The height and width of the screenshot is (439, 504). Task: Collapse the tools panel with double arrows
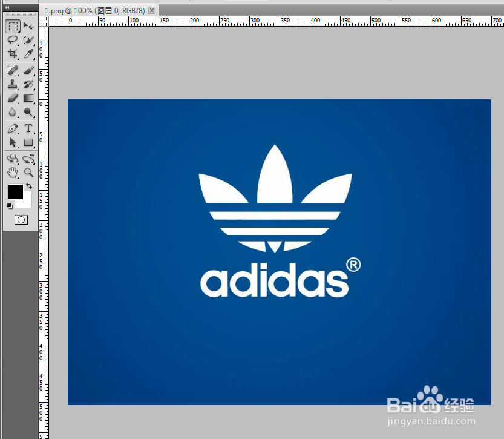(x=7, y=7)
